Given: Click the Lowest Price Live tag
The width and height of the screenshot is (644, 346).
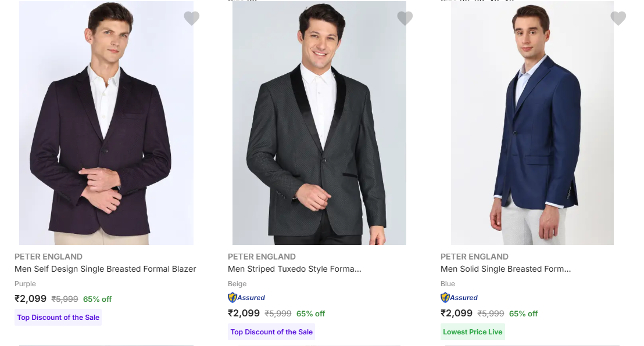Looking at the screenshot, I should point(473,332).
